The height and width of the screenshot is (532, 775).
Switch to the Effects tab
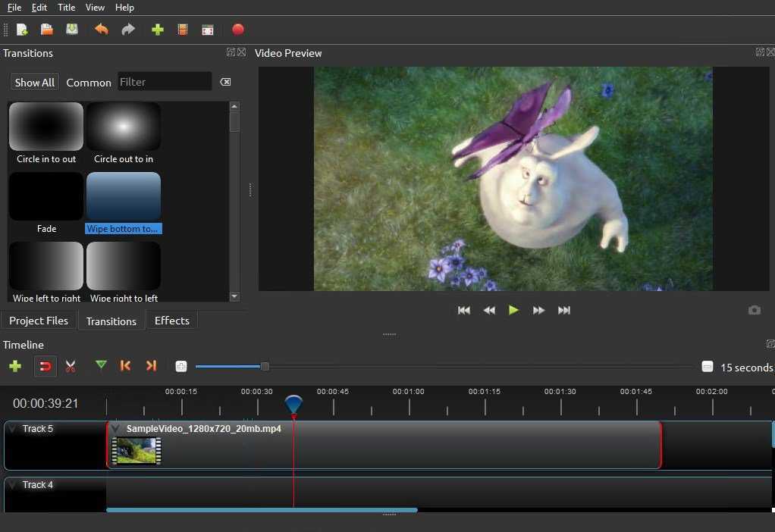point(172,321)
